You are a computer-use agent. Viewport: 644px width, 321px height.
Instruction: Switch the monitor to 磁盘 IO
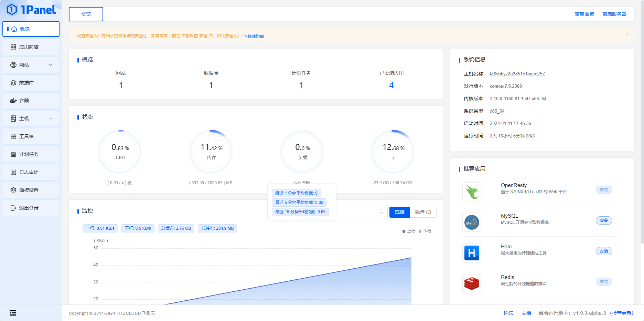(x=423, y=212)
